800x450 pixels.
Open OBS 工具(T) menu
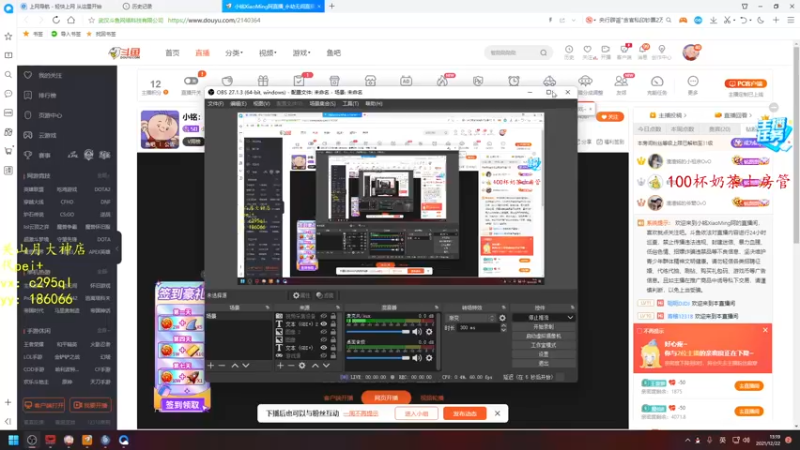(351, 104)
